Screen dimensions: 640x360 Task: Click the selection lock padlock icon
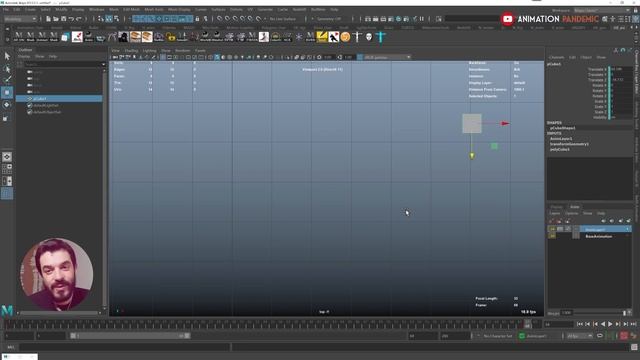[x=198, y=19]
